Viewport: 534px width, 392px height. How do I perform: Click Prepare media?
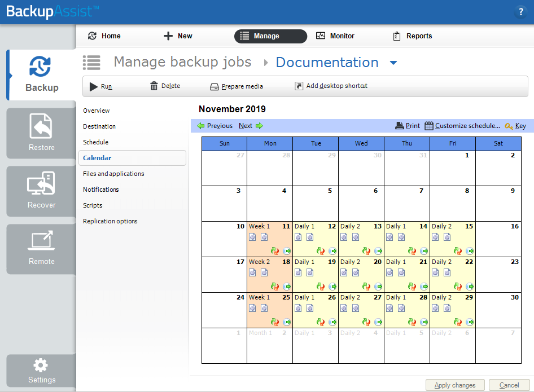click(x=237, y=86)
